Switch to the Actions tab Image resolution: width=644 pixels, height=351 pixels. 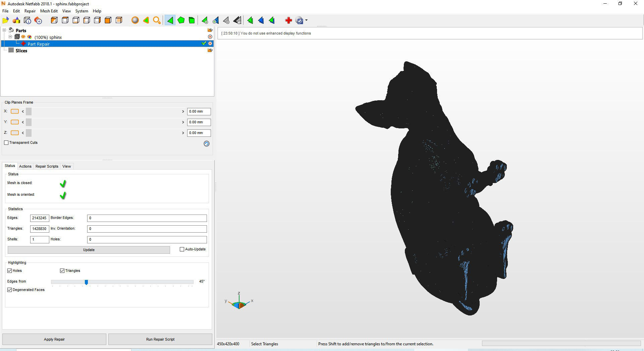tap(25, 166)
